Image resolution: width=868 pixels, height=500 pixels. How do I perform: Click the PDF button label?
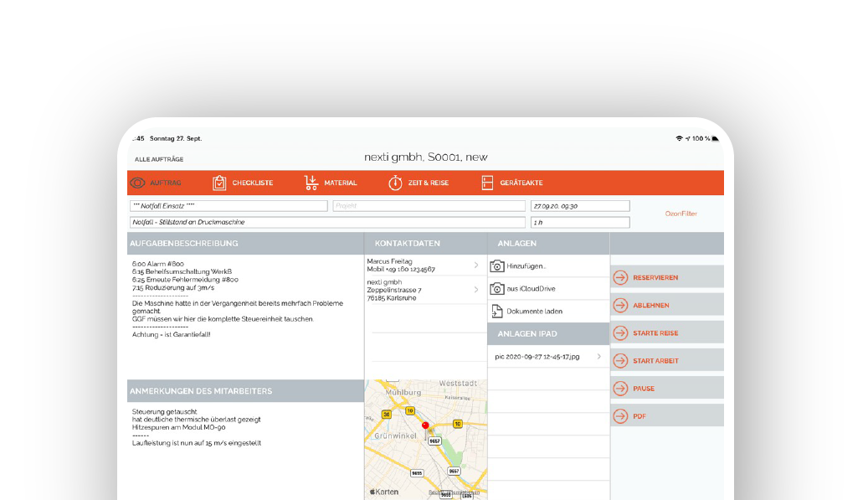(x=639, y=416)
